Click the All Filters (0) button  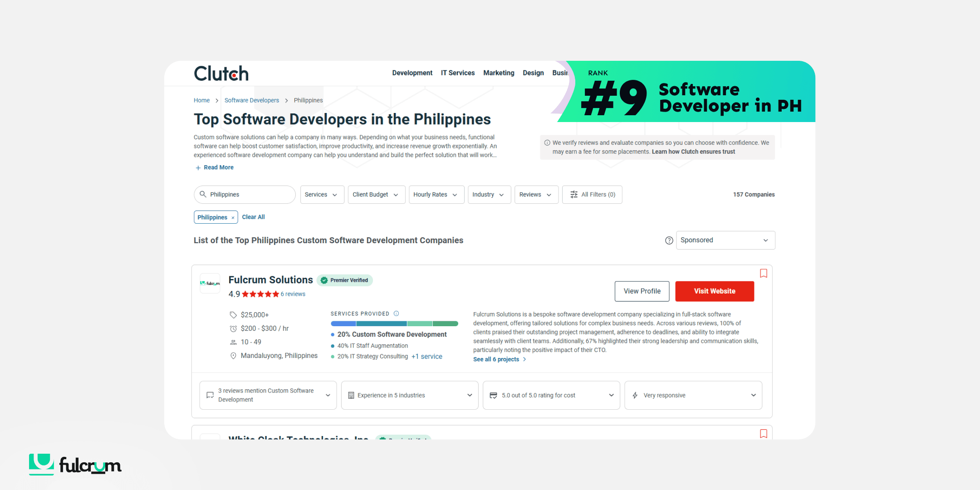592,195
